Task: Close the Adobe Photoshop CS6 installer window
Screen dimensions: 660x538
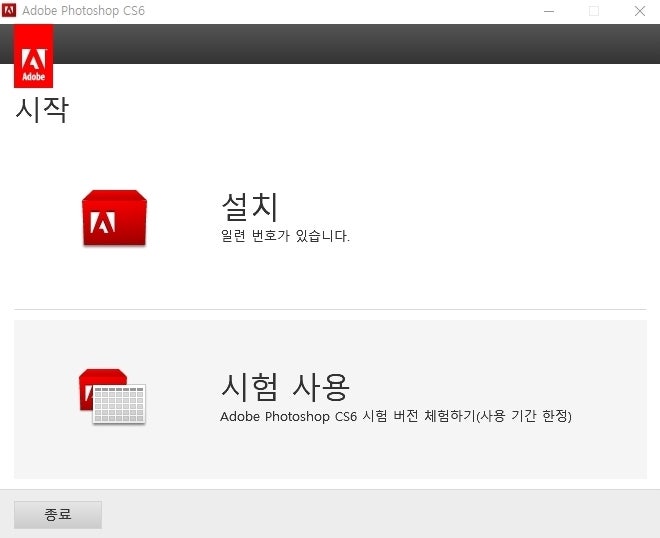Action: pos(640,11)
